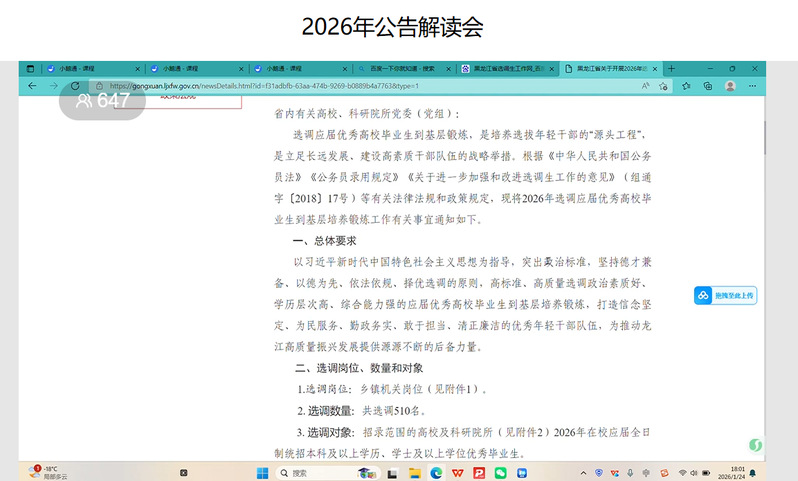Open the WPS app from the taskbar
Viewport: 798px width, 481px height.
[x=457, y=472]
